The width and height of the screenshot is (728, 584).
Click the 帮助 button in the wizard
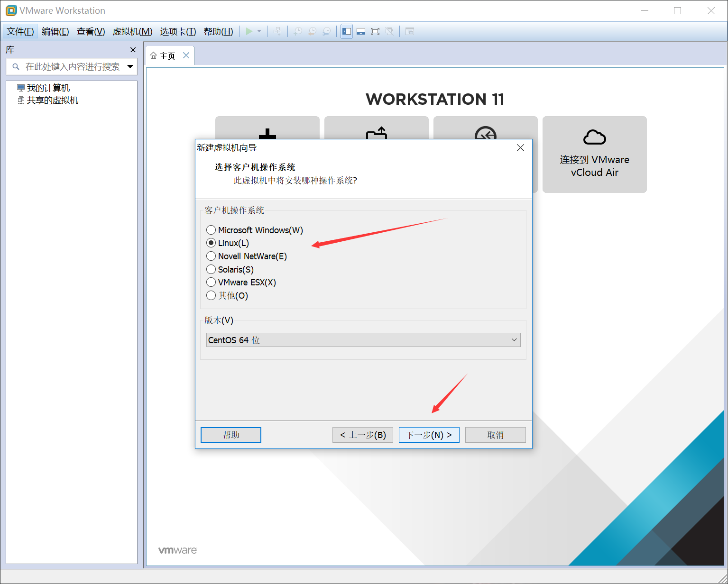click(231, 435)
